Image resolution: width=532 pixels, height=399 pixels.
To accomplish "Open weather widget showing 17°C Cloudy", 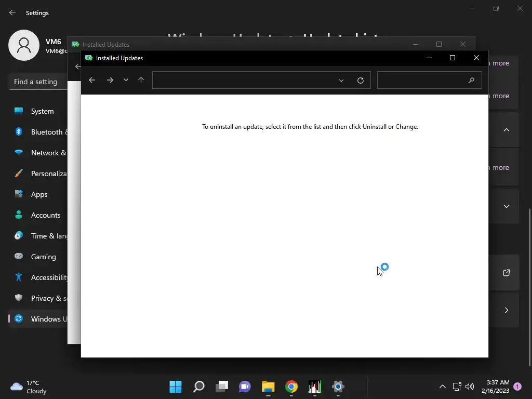I will pos(29,387).
